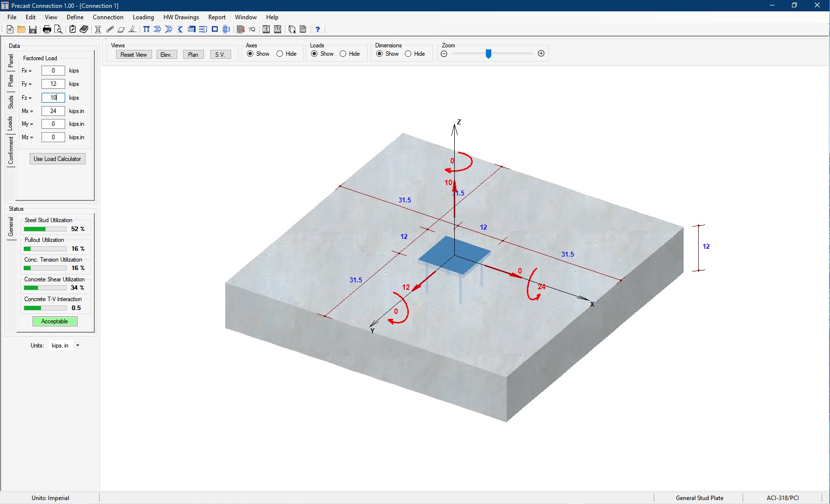Switch to the Plan view
This screenshot has width=830, height=504.
(x=193, y=54)
